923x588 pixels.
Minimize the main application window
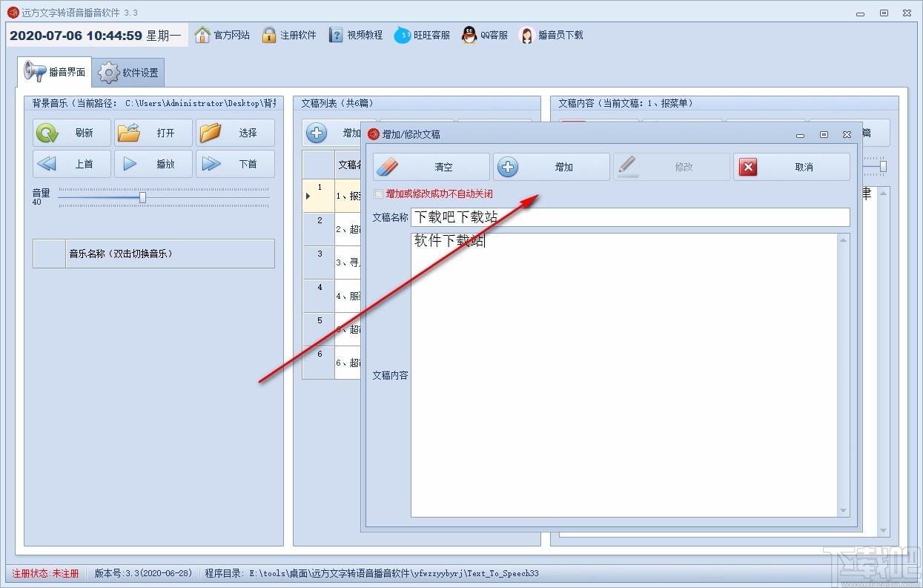click(x=861, y=13)
